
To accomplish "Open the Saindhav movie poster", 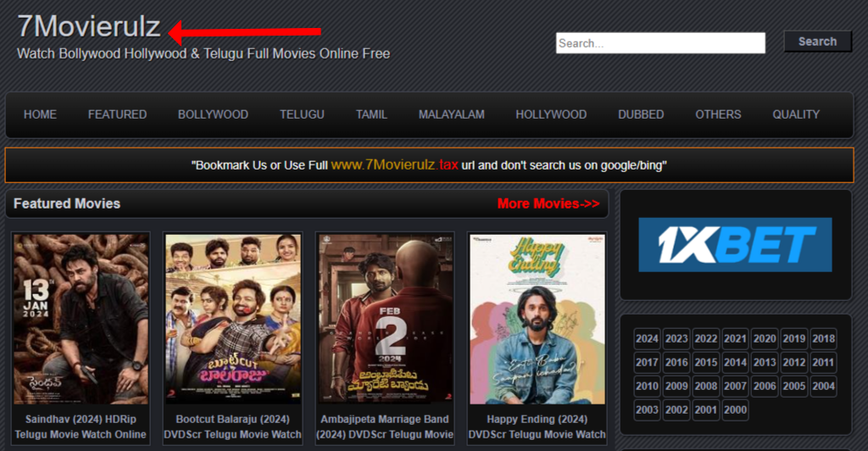I will point(81,319).
